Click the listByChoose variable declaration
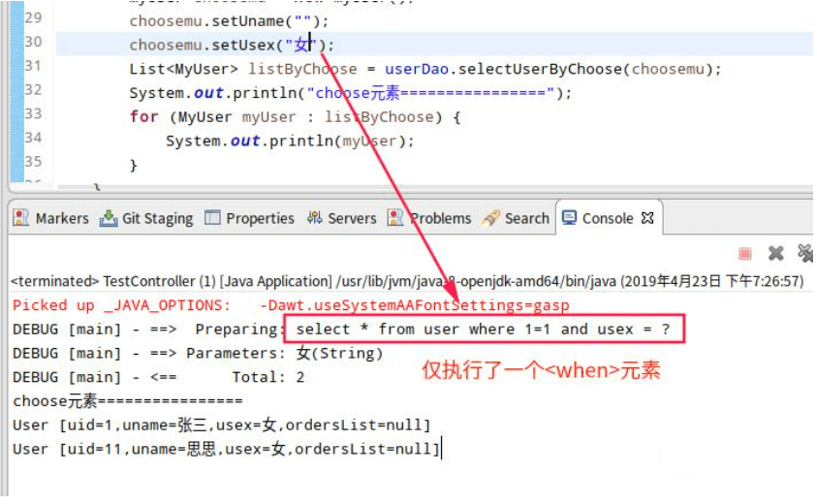 click(x=302, y=69)
